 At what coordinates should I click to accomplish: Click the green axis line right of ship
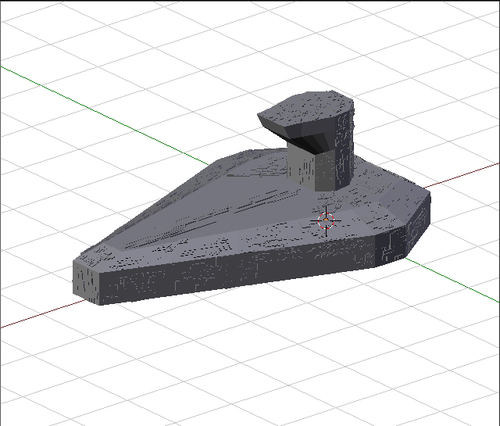click(453, 281)
